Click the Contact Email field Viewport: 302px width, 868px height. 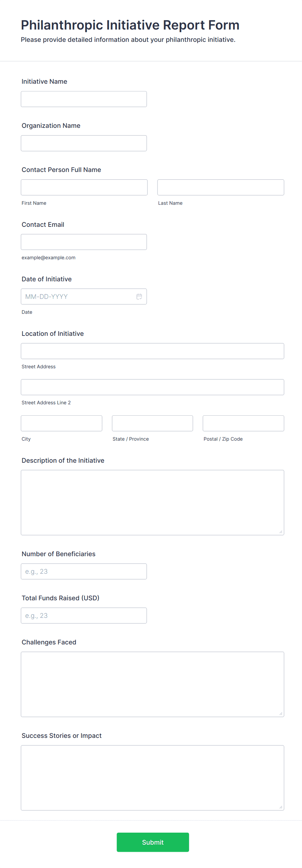(x=83, y=242)
